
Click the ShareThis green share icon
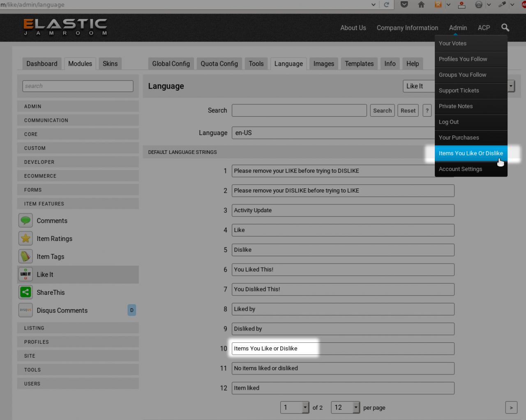pyautogui.click(x=25, y=292)
